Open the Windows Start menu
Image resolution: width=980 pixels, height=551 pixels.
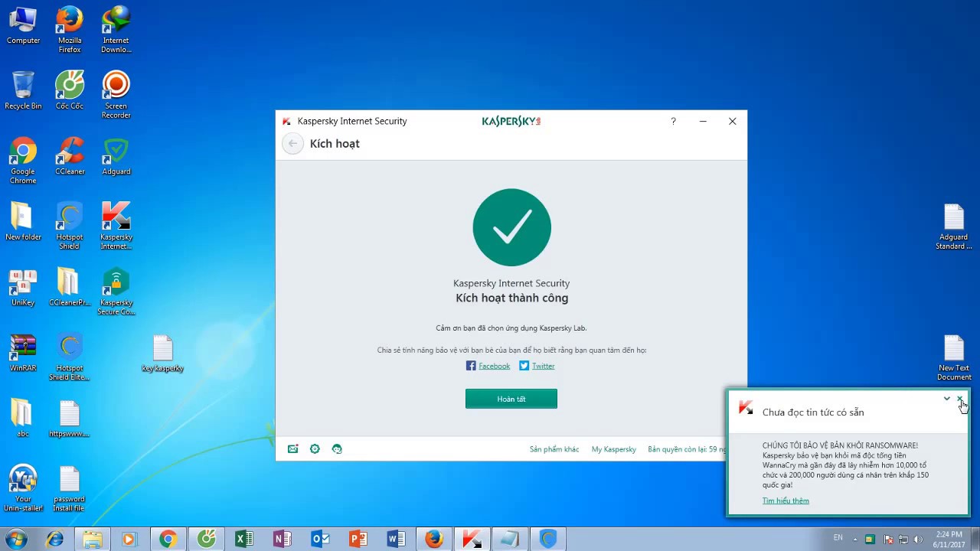coord(17,540)
